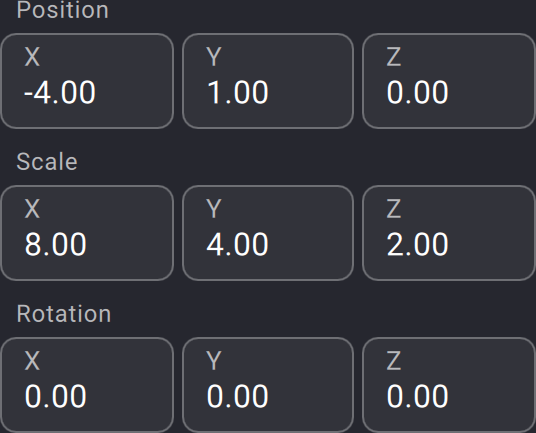Focus the Rotation Z value field

coord(448,385)
